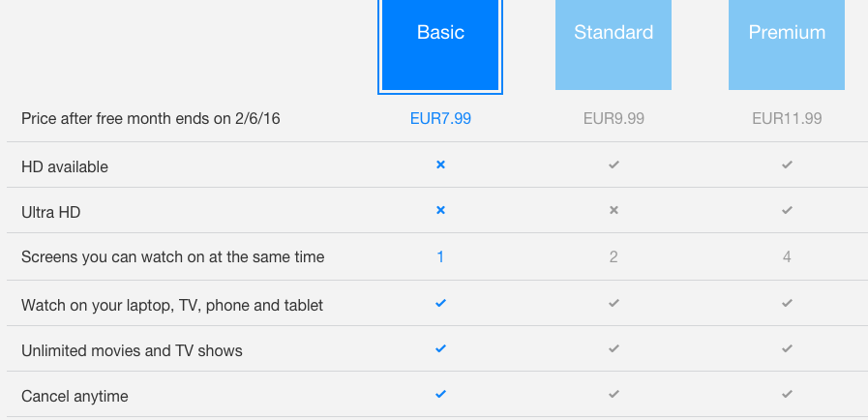Click the Basic price EUR7.99

[x=440, y=119]
